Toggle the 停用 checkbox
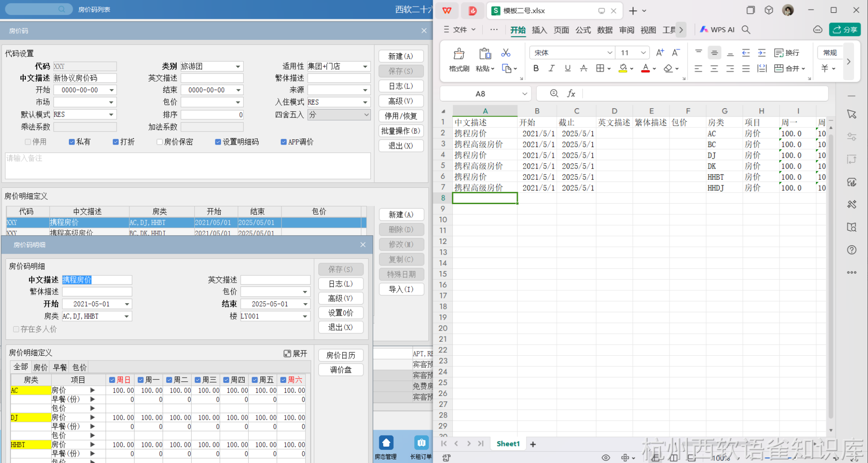 (28, 142)
